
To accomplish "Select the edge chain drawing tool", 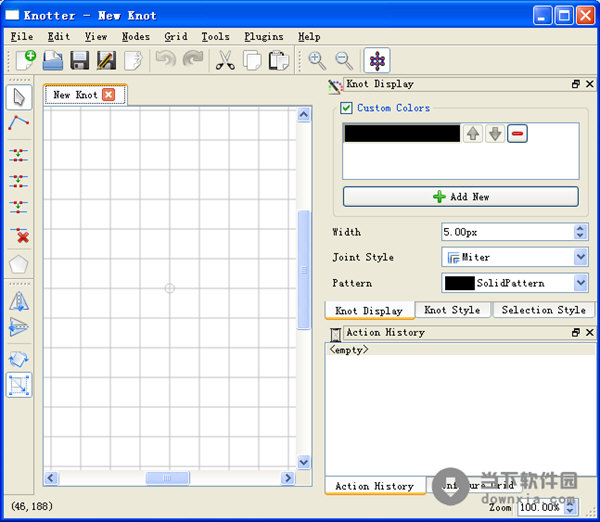I will (x=19, y=123).
